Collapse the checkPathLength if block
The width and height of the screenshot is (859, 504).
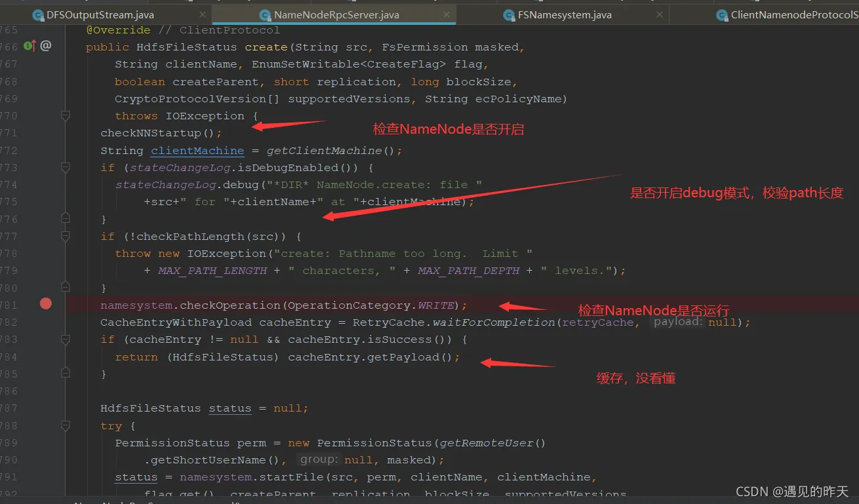click(66, 236)
